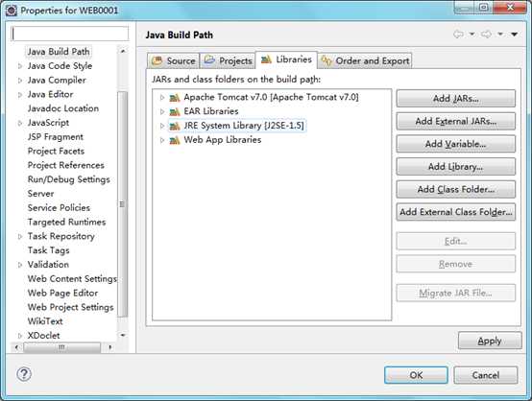Viewport: 532px width, 401px height.
Task: Switch to the Projects tab
Action: pos(228,61)
